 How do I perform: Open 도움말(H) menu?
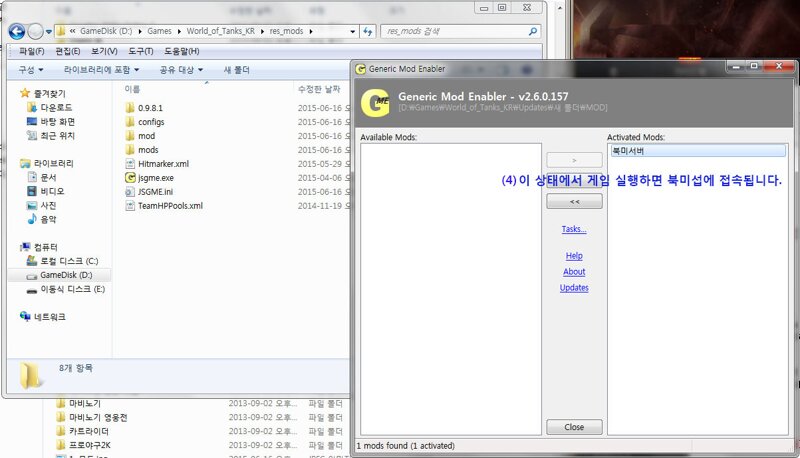click(182, 51)
